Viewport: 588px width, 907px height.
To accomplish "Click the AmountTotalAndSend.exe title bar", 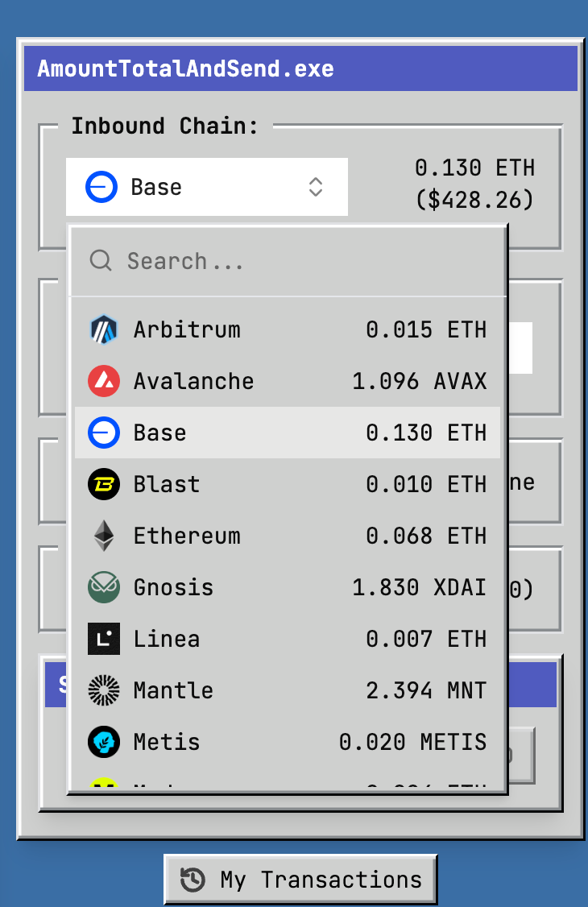I will click(300, 68).
